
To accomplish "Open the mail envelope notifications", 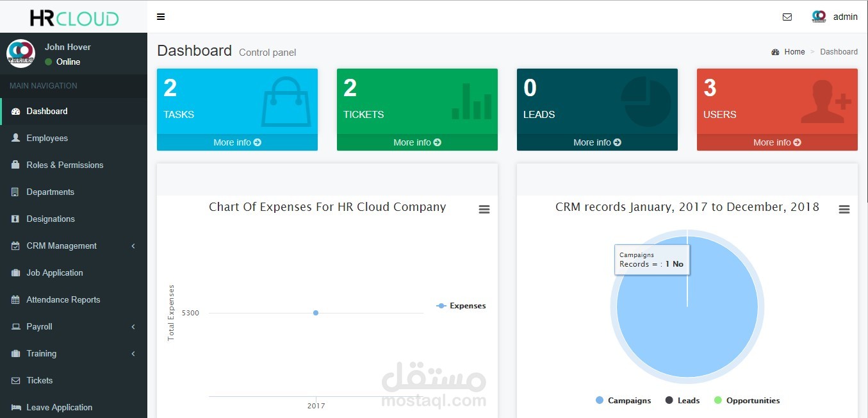I will (x=787, y=17).
